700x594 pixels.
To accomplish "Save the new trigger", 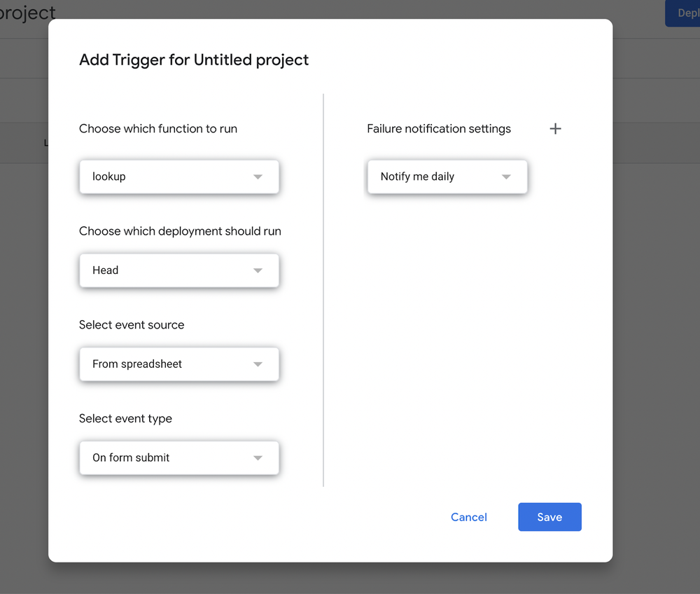I will (549, 517).
